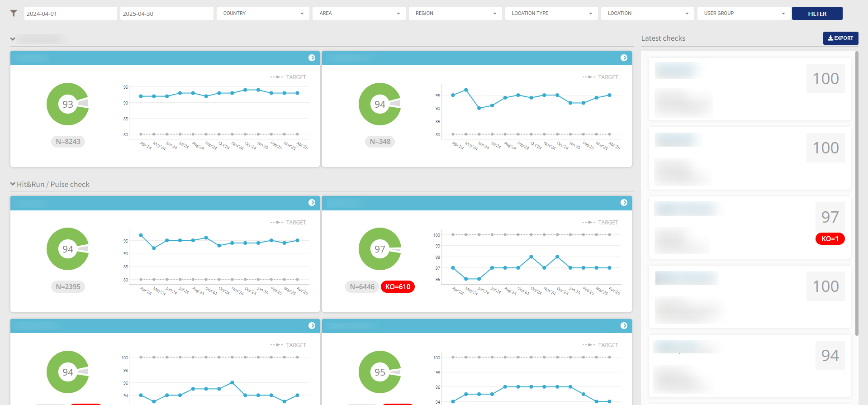The height and width of the screenshot is (405, 868).
Task: Click the funnel filter icon
Action: (14, 13)
